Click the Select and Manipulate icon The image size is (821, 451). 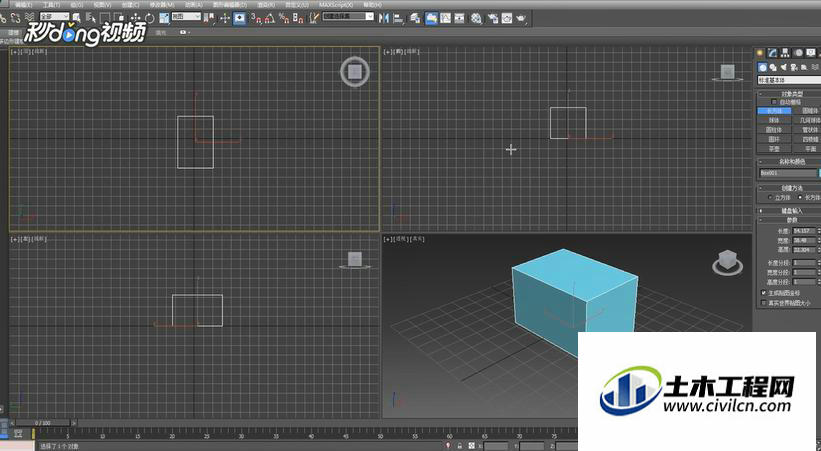225,18
